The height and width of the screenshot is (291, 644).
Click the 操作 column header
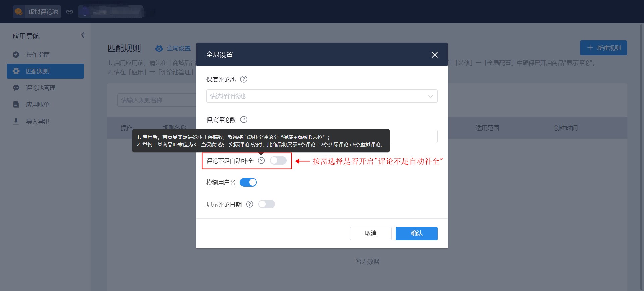point(126,128)
